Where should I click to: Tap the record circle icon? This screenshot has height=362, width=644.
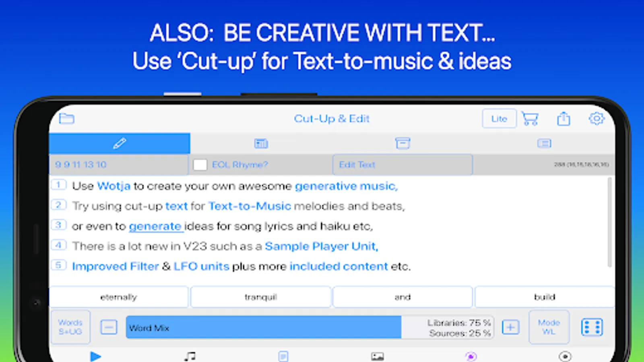(565, 356)
